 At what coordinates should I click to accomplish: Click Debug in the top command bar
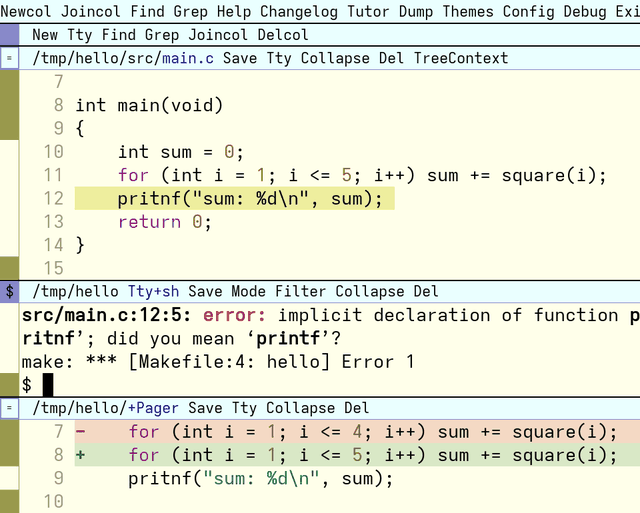coord(585,11)
